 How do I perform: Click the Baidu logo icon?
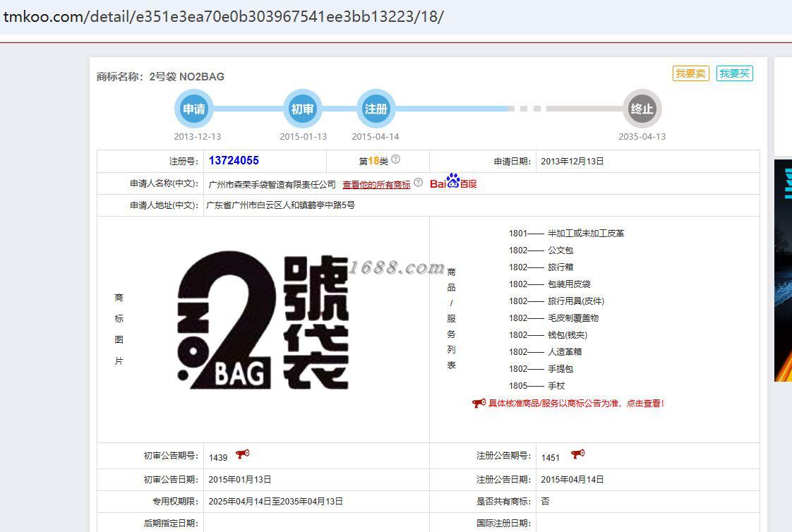[453, 182]
